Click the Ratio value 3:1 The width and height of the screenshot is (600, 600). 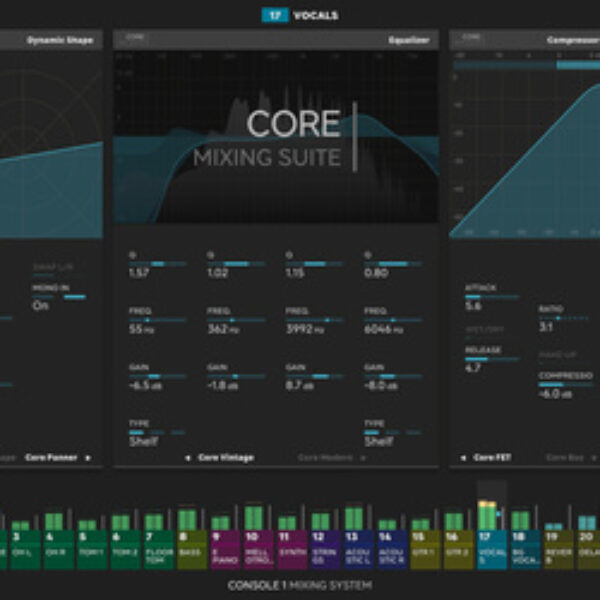[x=545, y=327]
